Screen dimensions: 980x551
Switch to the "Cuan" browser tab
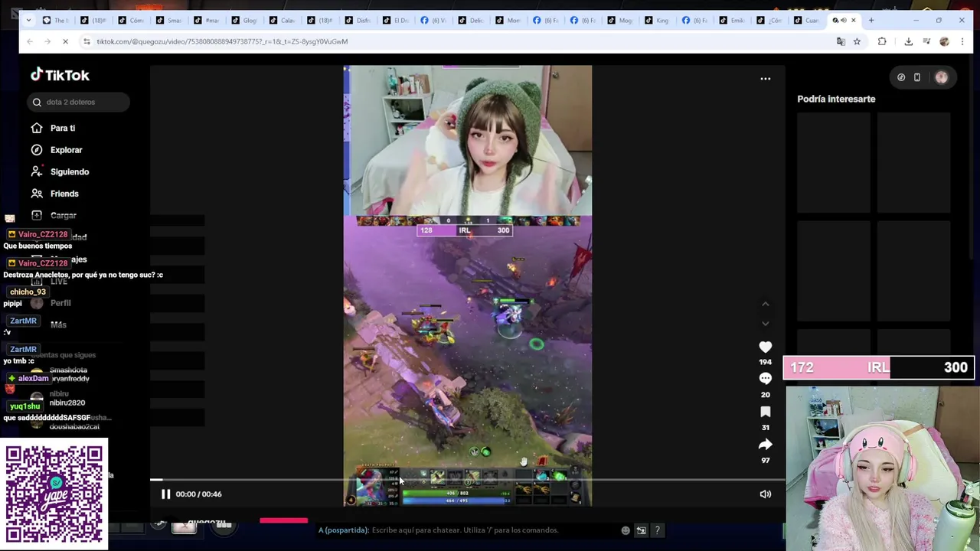806,20
